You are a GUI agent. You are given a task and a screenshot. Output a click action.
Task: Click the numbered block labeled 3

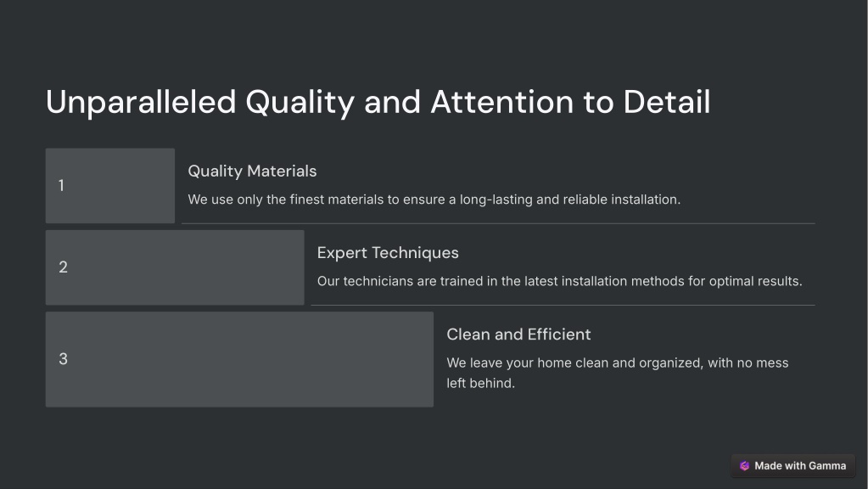[x=239, y=359]
